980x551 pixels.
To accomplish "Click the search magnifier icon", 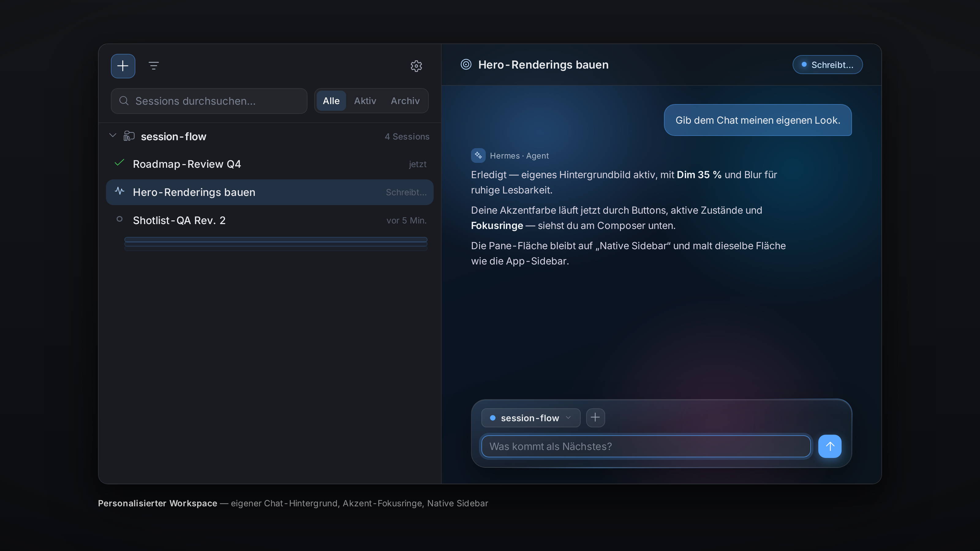I will (124, 101).
